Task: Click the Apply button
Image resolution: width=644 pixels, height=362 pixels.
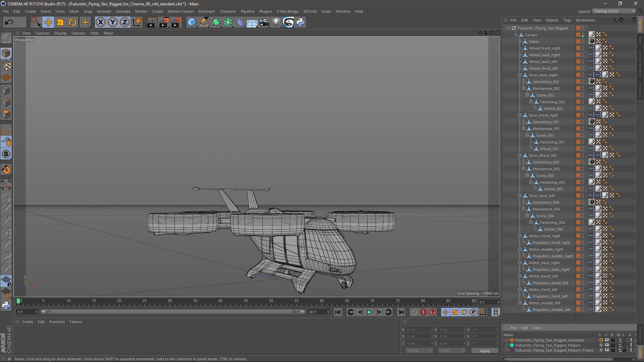Action: point(485,351)
